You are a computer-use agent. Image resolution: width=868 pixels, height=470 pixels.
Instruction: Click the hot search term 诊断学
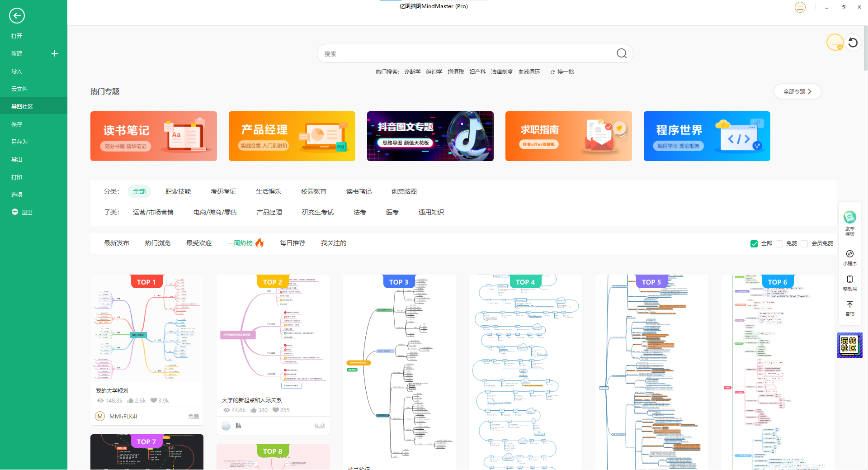412,72
